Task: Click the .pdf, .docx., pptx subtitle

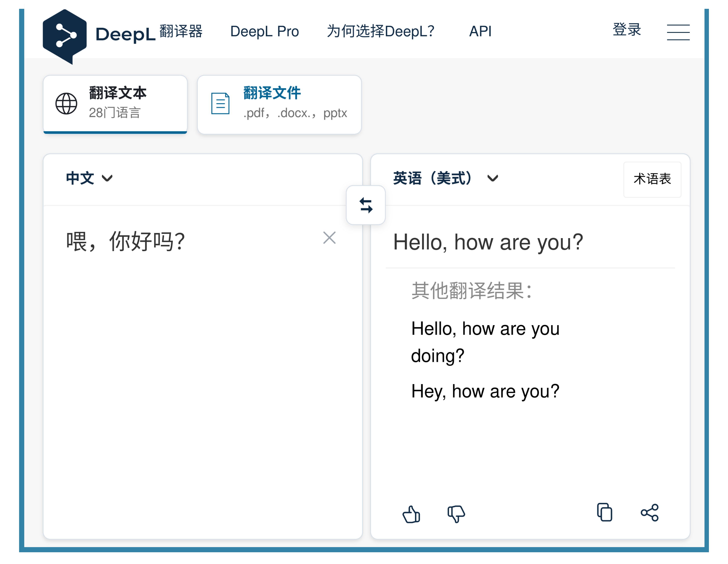Action: (295, 113)
